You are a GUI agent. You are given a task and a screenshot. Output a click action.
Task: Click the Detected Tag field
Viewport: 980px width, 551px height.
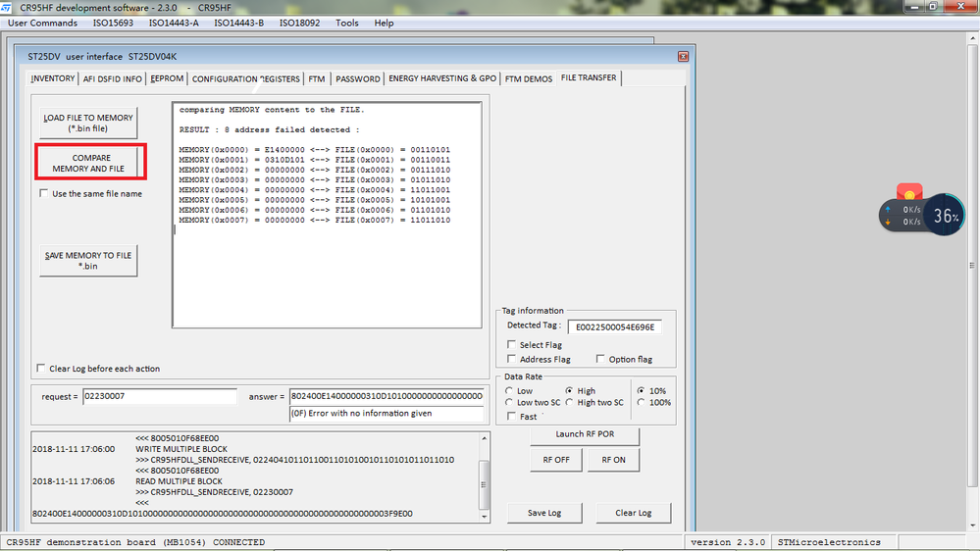click(x=614, y=326)
